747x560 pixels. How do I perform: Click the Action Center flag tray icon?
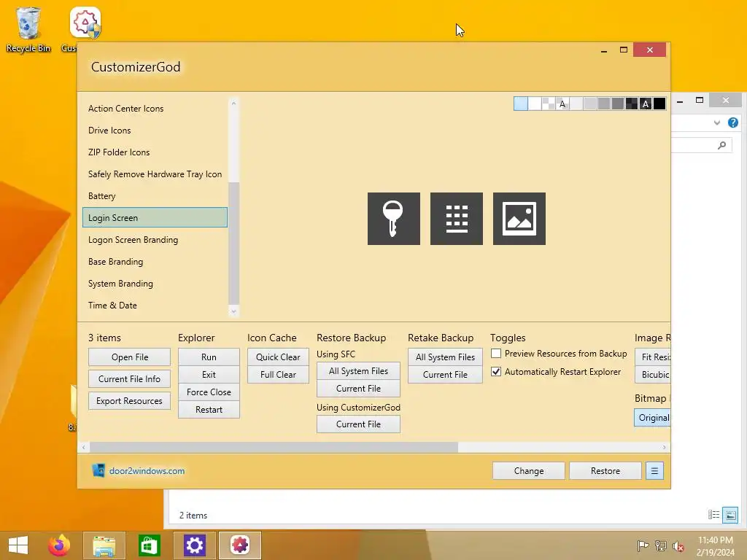point(643,546)
